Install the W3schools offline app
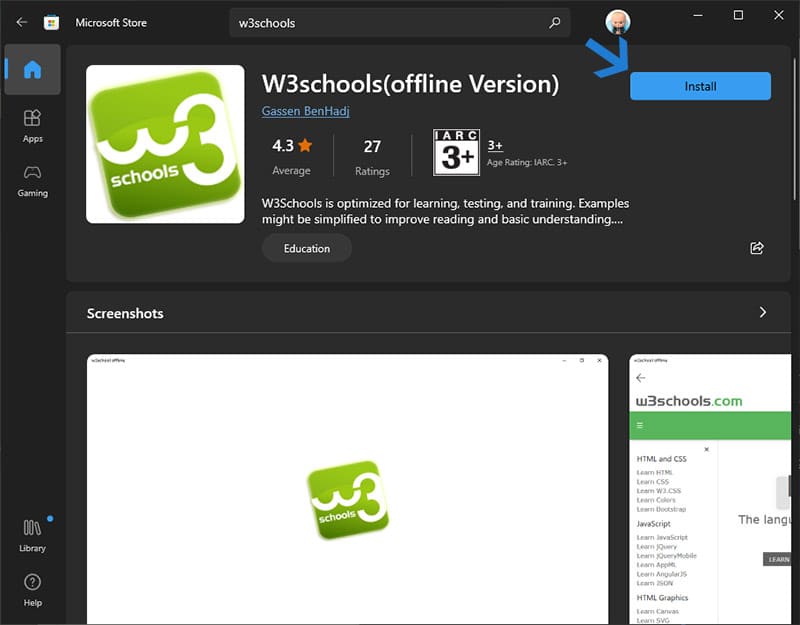Viewport: 800px width, 625px height. [700, 86]
